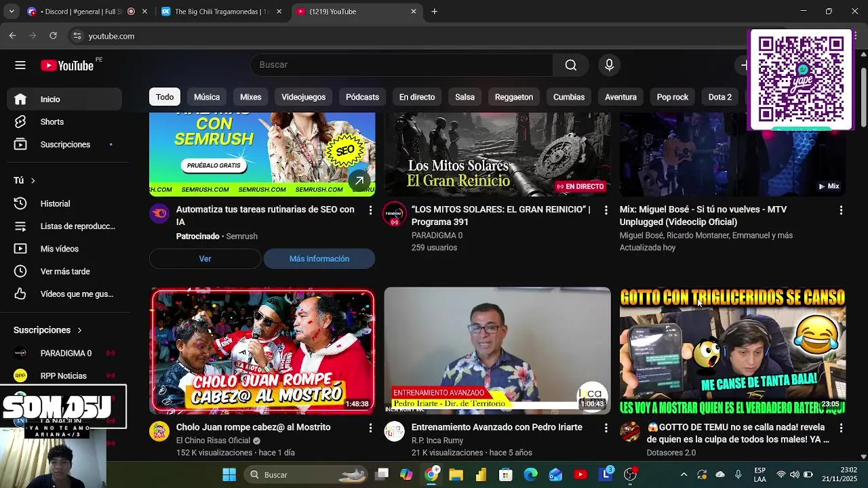Open the GOTTO con trigliceridos thumbnail
Viewport: 868px width, 488px height.
click(732, 350)
